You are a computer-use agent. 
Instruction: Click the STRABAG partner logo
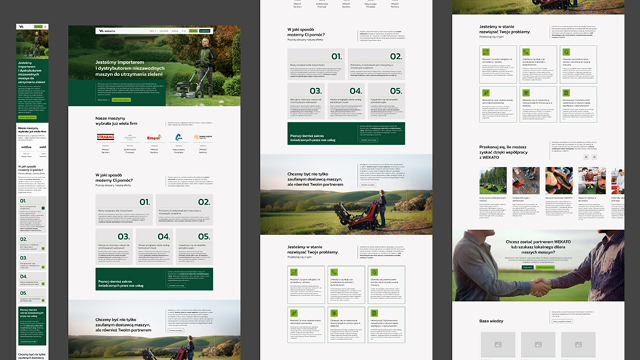click(105, 137)
